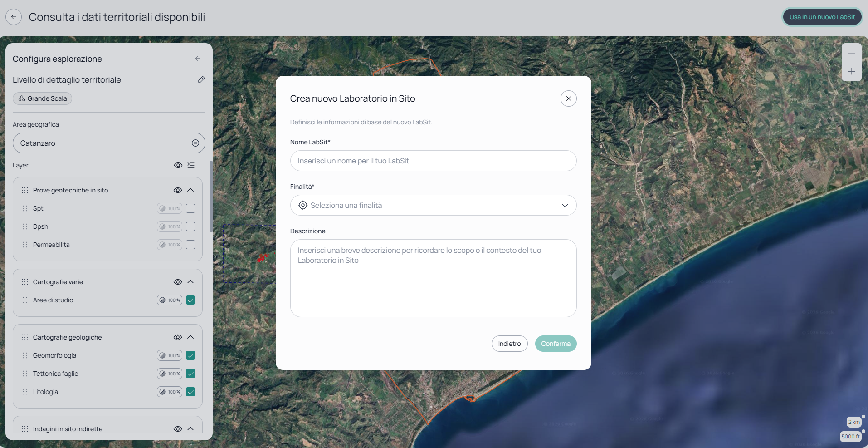Screen dimensions: 868x448
Task: Click the Permeabilità row drag handle
Action: (x=25, y=245)
